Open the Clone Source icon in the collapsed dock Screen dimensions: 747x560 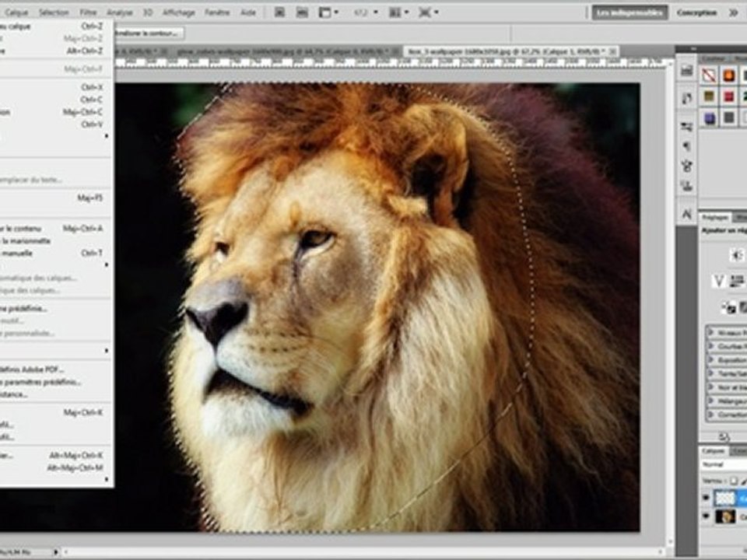coord(686,166)
